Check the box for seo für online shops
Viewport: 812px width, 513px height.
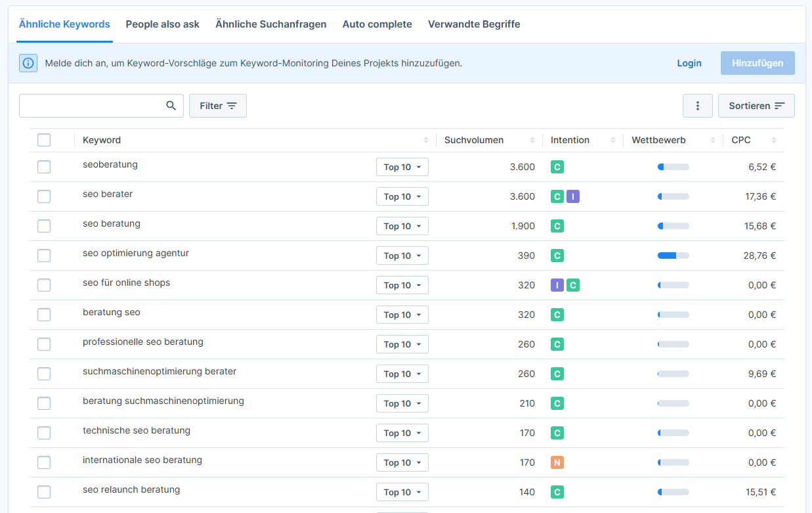click(x=44, y=285)
